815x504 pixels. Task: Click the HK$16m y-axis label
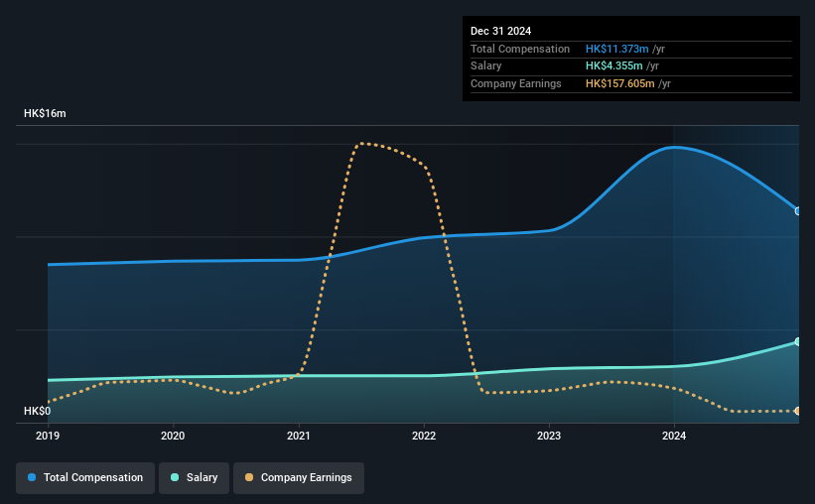(x=45, y=113)
